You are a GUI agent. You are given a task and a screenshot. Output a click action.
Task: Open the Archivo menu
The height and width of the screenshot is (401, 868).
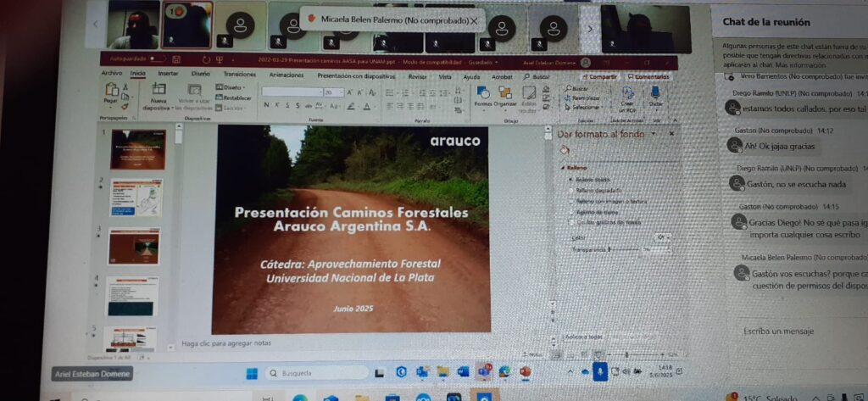coord(112,73)
